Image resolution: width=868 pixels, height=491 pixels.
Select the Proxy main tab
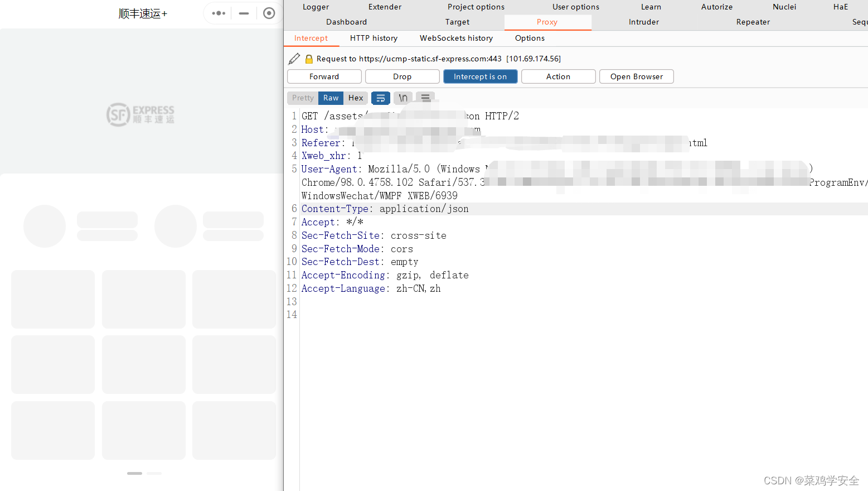[x=547, y=22]
